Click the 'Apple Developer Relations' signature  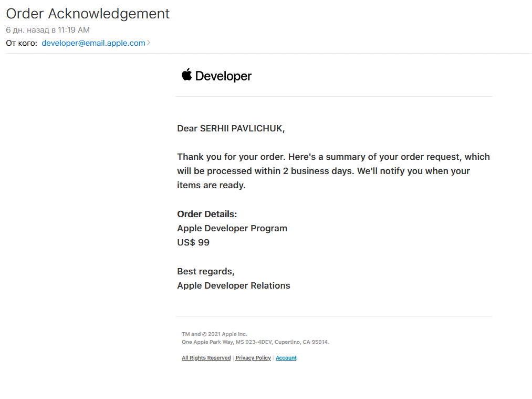click(x=233, y=285)
